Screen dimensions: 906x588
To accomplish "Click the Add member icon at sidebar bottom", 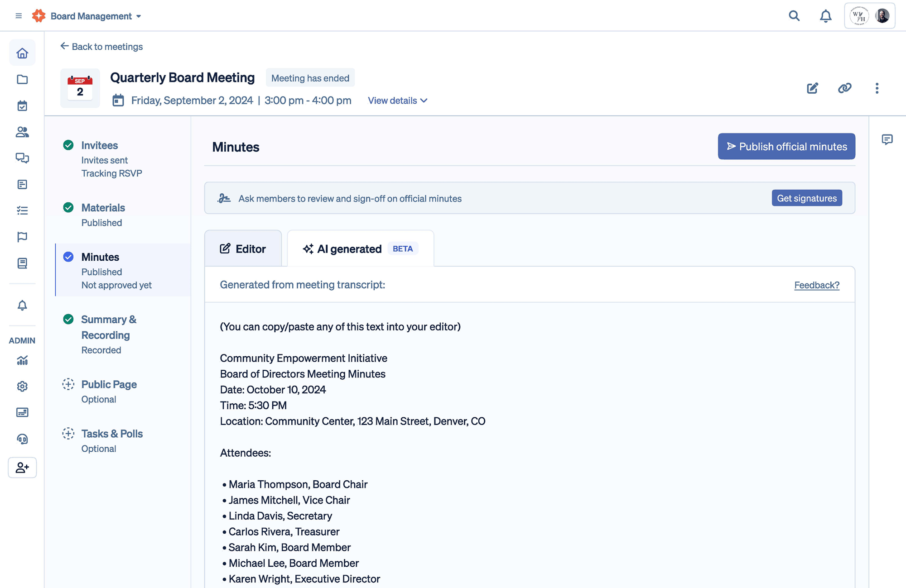I will tap(22, 468).
